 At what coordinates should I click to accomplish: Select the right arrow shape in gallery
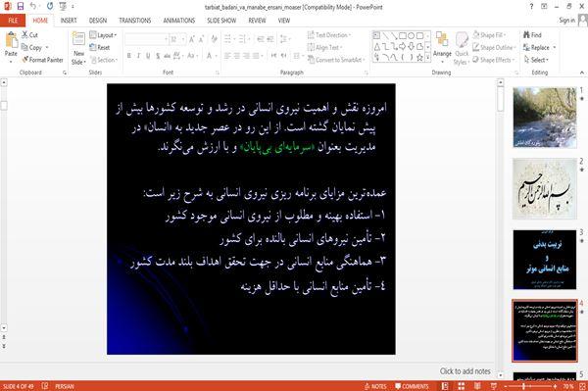coord(403,46)
